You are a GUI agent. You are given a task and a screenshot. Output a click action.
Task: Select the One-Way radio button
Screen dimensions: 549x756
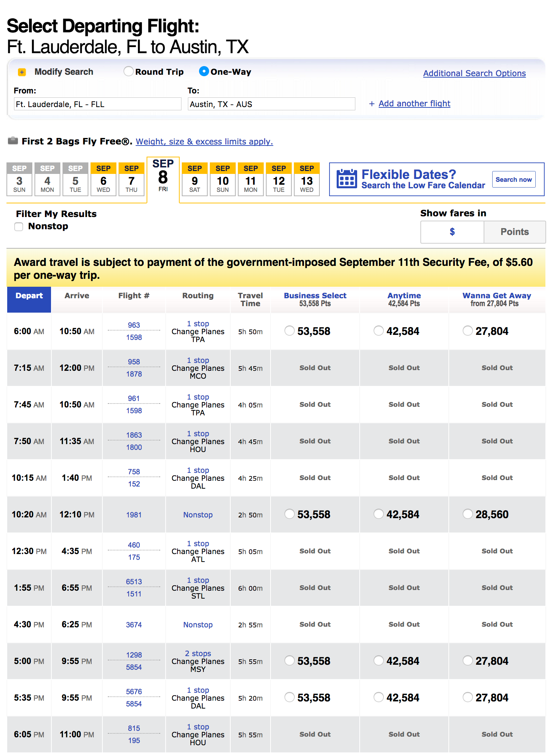click(204, 72)
